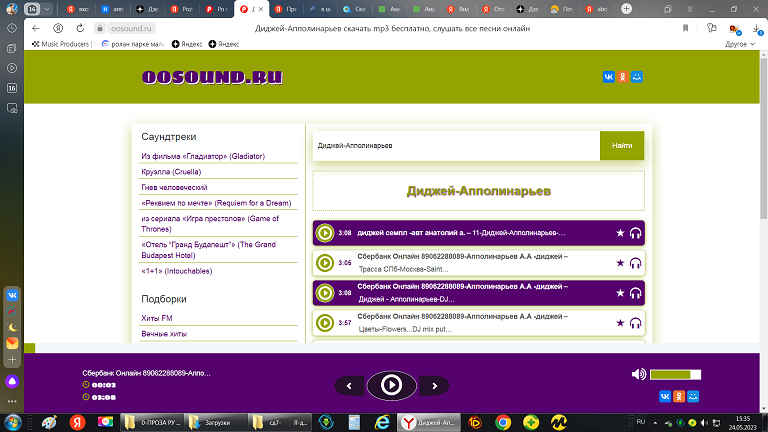Bookmark this page via bookmark icon

click(x=685, y=28)
